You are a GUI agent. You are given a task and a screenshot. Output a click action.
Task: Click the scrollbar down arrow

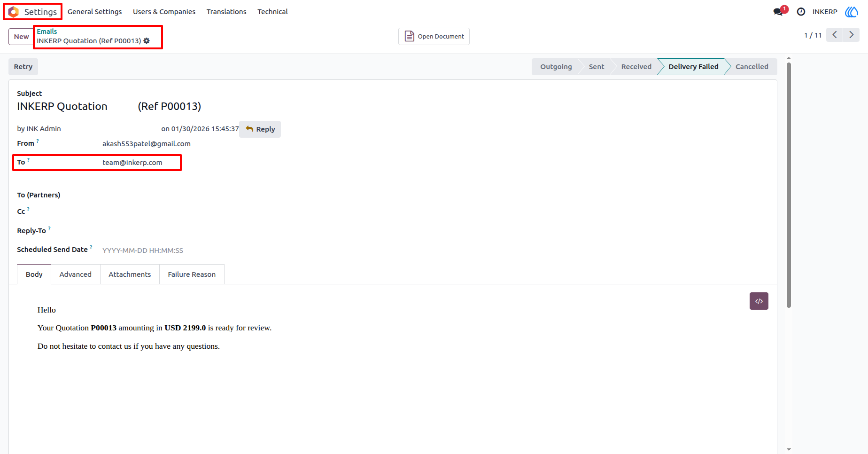pyautogui.click(x=789, y=450)
